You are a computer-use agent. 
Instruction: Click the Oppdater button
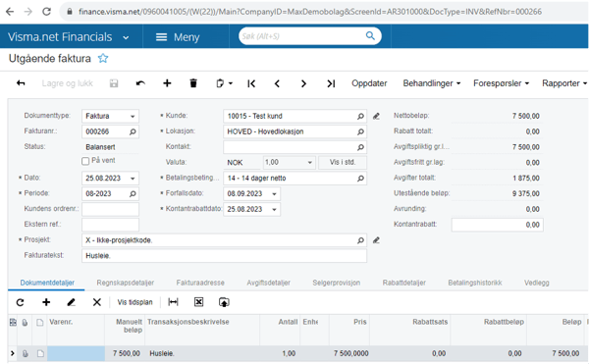(x=369, y=83)
